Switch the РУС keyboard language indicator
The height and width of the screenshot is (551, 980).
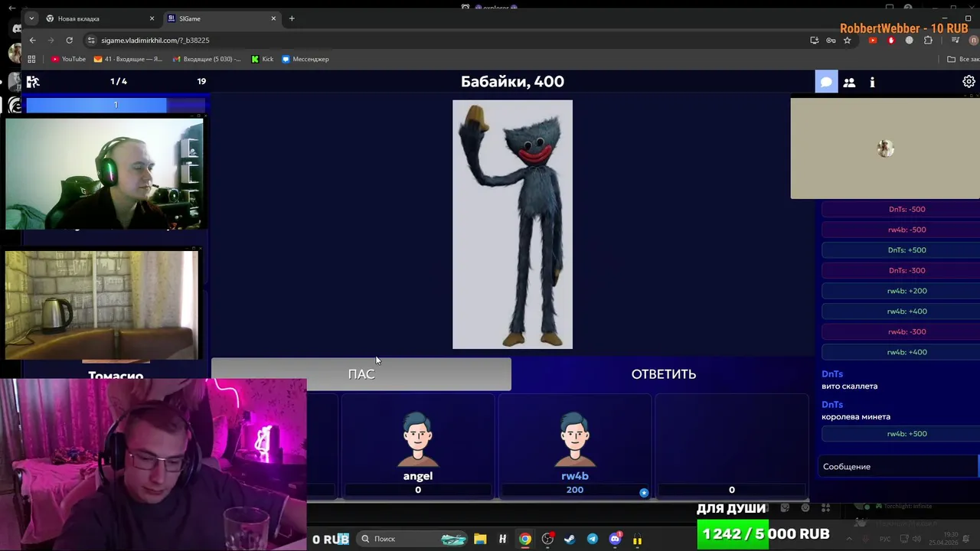(885, 539)
